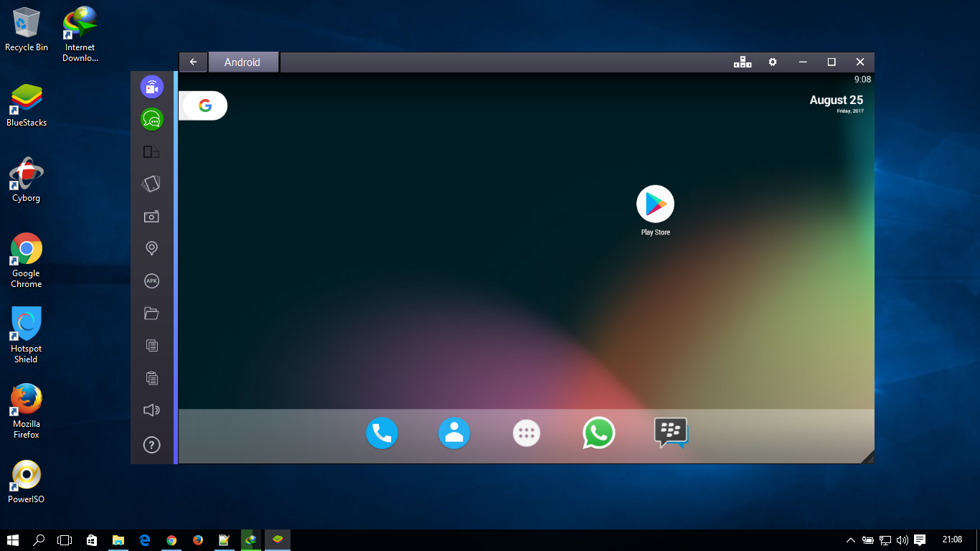Open the Action Center notifications
This screenshot has width=980, height=551.
point(920,540)
